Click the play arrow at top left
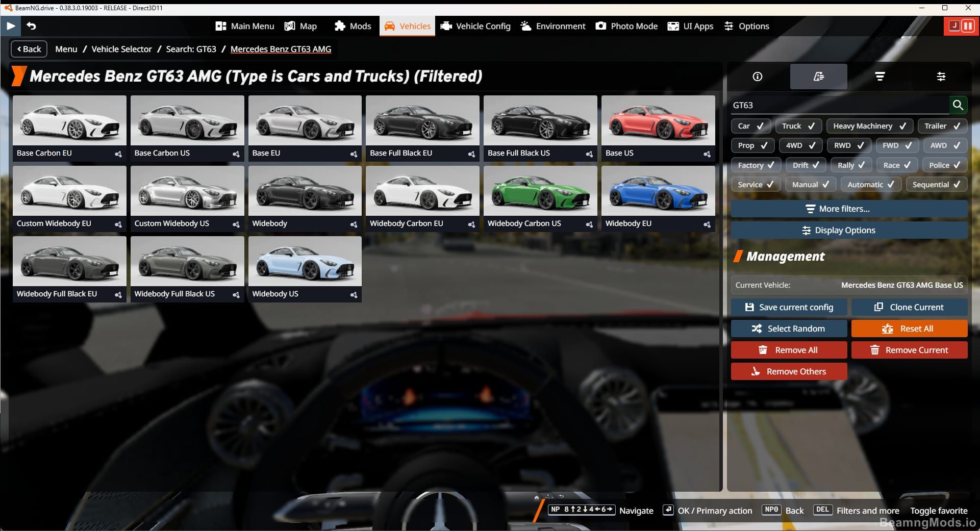The height and width of the screenshot is (531, 980). [x=10, y=26]
